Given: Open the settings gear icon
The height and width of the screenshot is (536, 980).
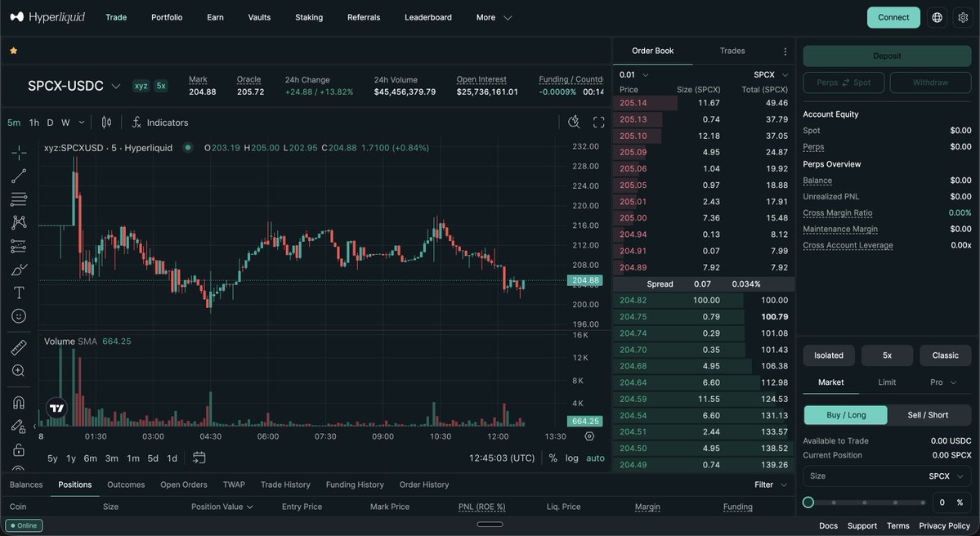Looking at the screenshot, I should tap(963, 17).
